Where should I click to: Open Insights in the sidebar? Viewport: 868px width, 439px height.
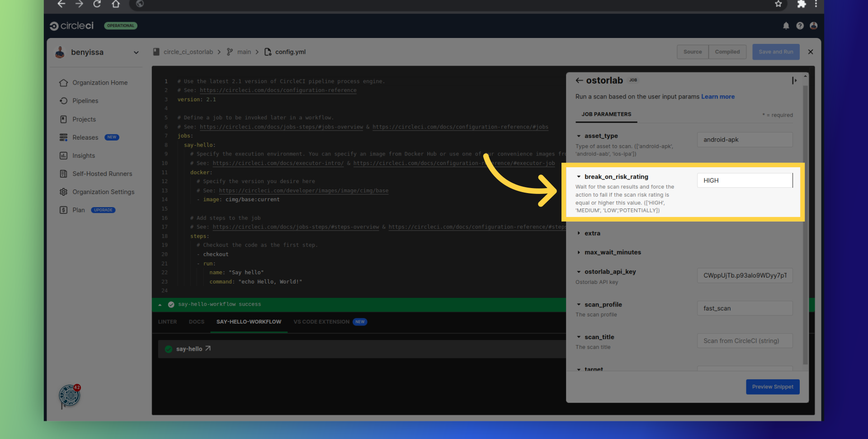pos(84,156)
